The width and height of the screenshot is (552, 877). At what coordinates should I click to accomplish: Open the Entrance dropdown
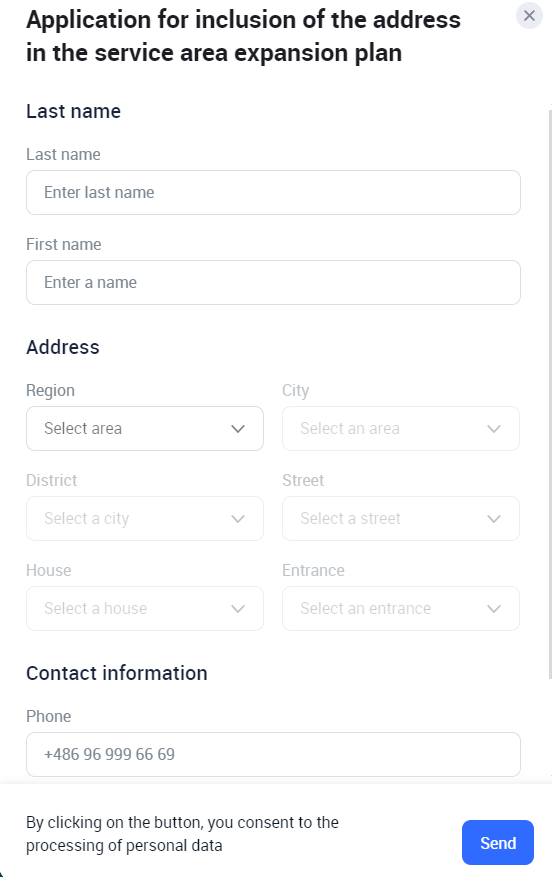[x=401, y=609]
